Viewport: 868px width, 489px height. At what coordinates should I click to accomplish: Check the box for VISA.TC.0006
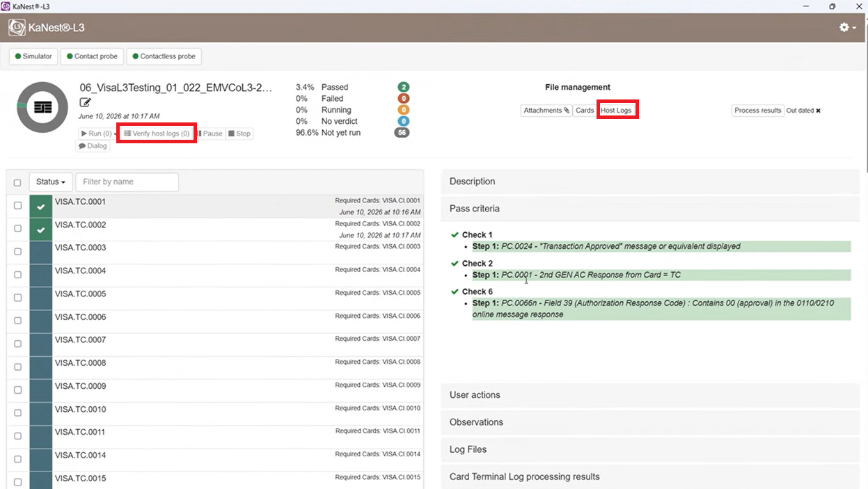(x=17, y=321)
